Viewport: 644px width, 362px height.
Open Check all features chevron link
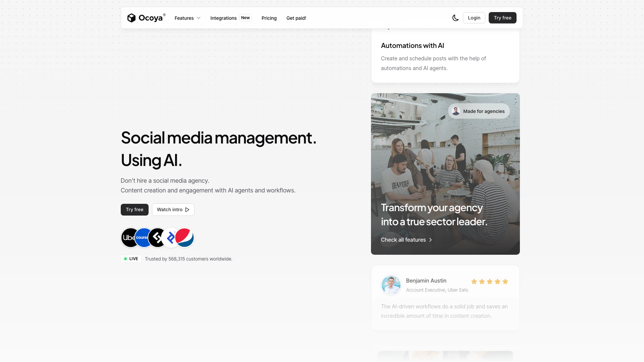click(407, 240)
